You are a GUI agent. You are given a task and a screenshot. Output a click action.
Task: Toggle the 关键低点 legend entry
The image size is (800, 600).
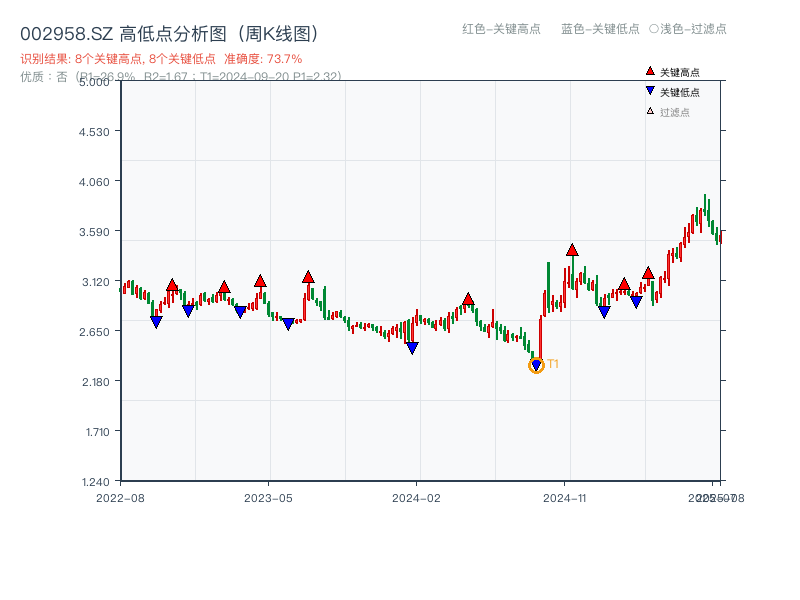(x=679, y=93)
